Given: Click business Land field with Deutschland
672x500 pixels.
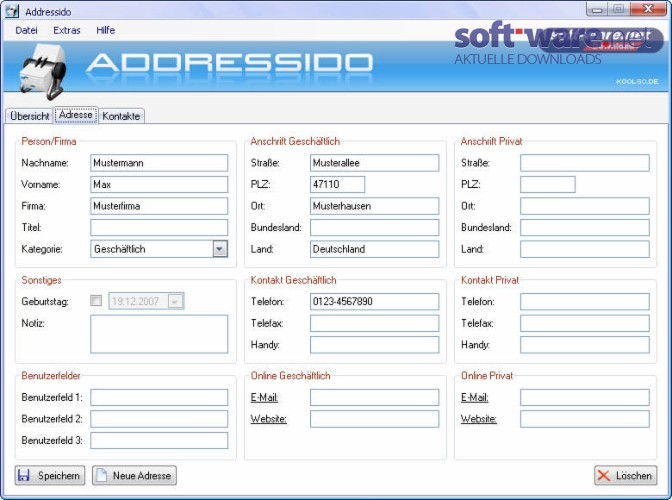Looking at the screenshot, I should [375, 249].
